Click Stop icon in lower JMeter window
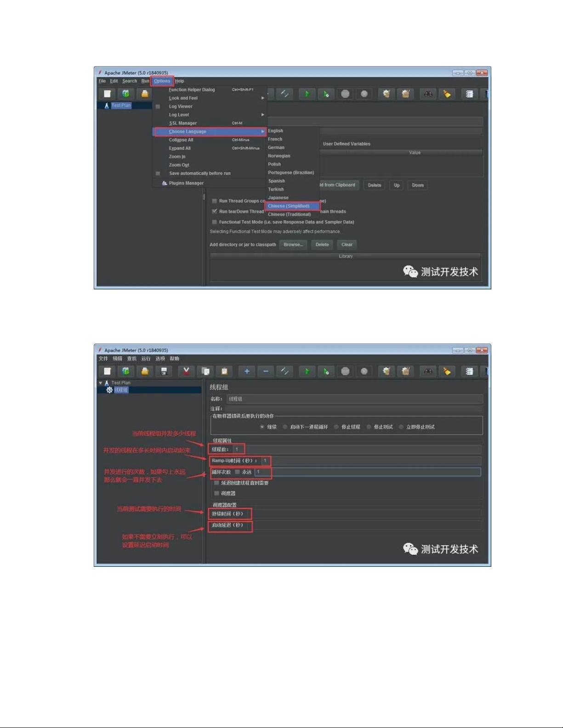This screenshot has height=728, width=563. (345, 371)
